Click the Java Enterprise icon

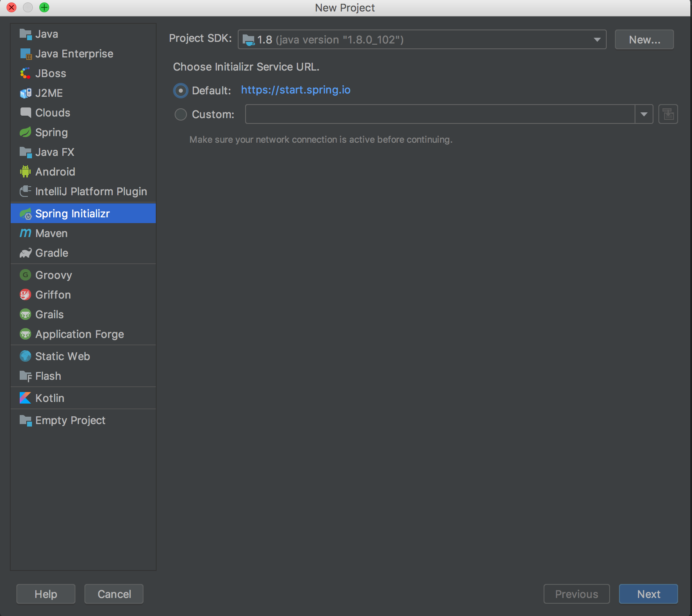25,54
